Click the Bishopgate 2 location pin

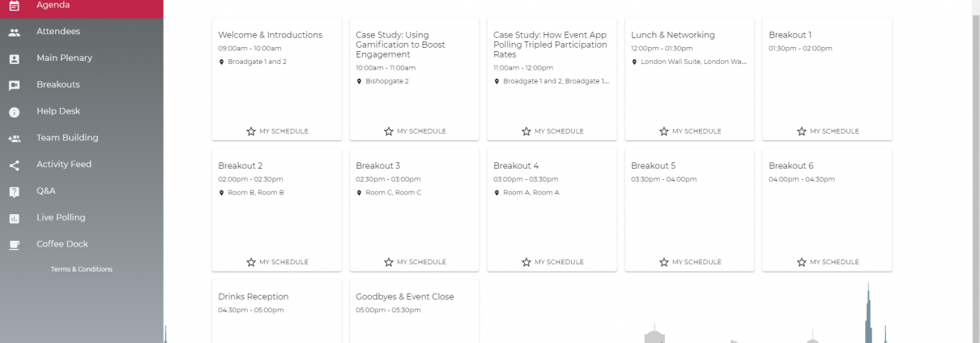360,81
